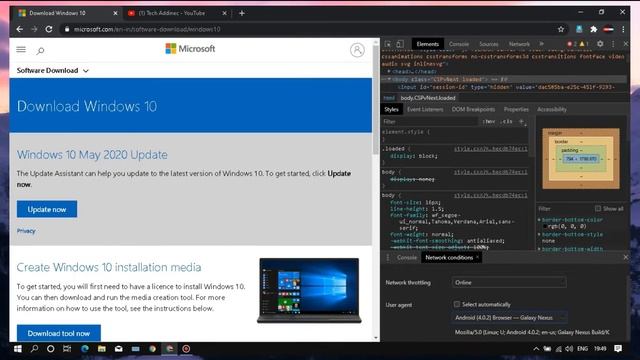
Task: Open the Windows notification center
Action: (x=618, y=349)
